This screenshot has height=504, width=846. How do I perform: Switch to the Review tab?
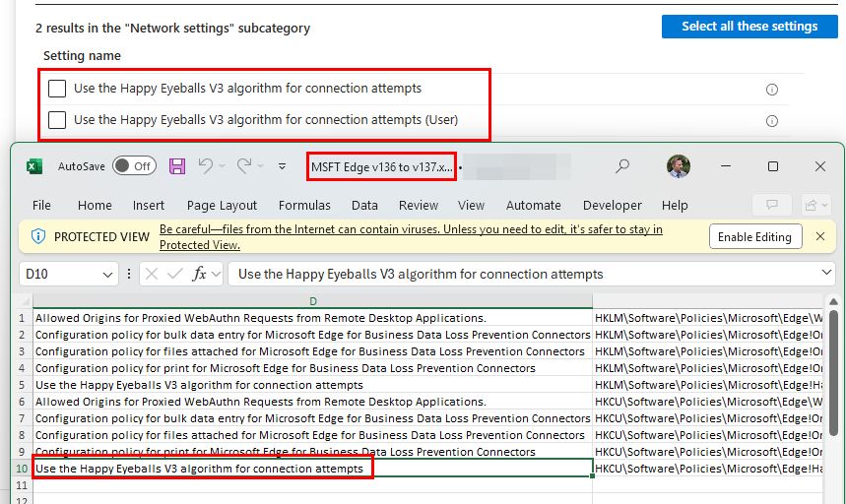[419, 206]
